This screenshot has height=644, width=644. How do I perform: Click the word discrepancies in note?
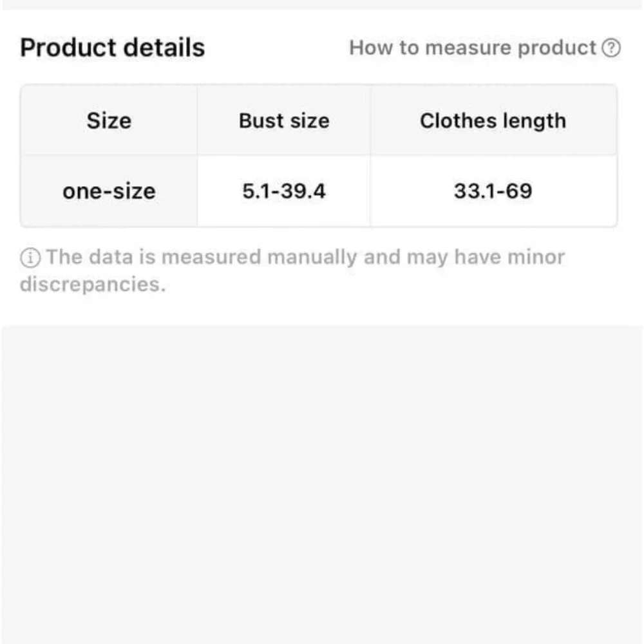click(x=92, y=284)
